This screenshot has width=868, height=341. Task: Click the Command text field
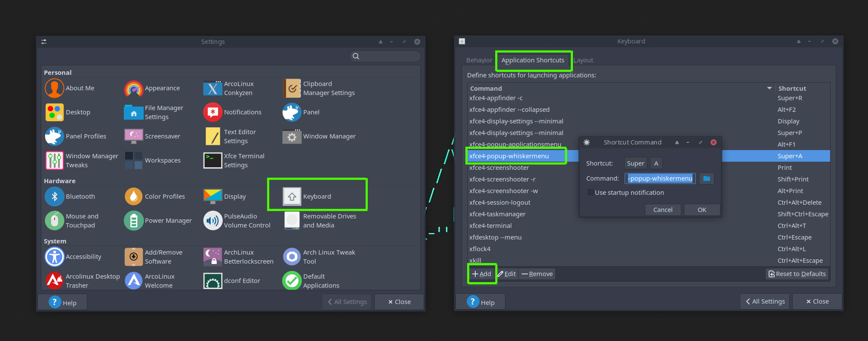click(660, 178)
